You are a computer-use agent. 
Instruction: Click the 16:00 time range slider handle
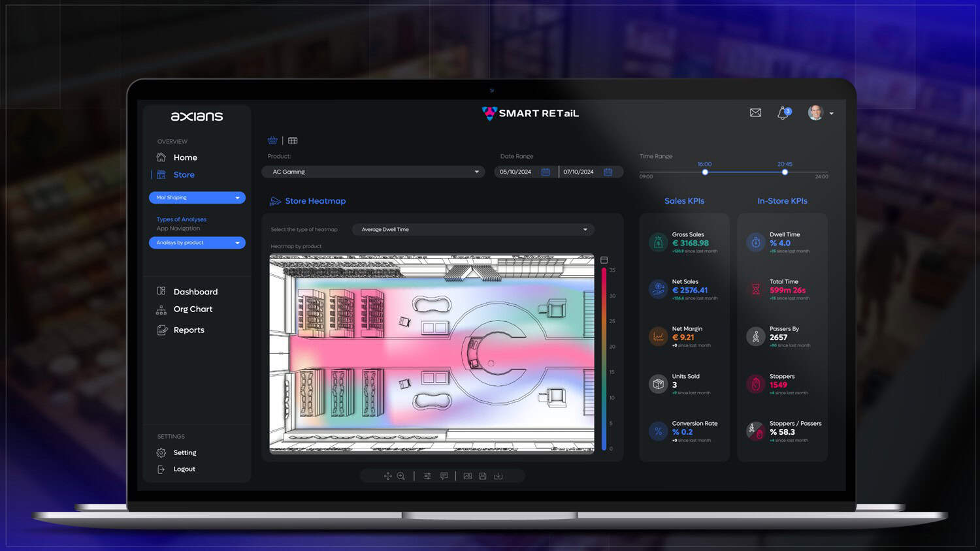705,172
